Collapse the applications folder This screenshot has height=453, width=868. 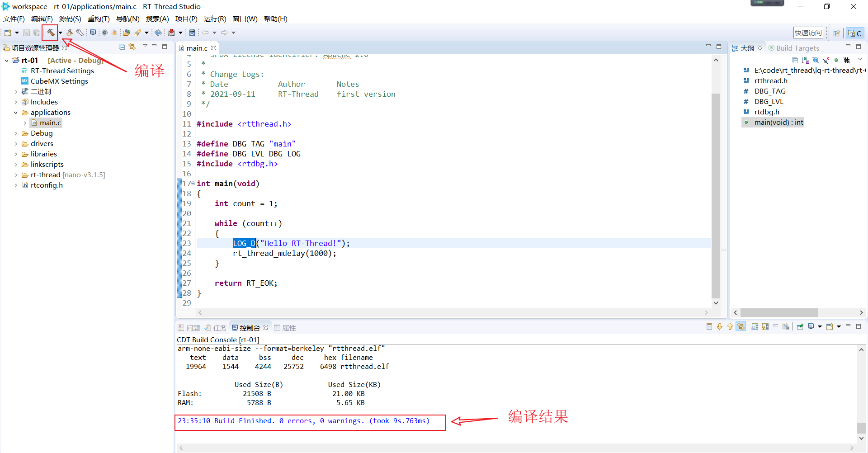(15, 112)
